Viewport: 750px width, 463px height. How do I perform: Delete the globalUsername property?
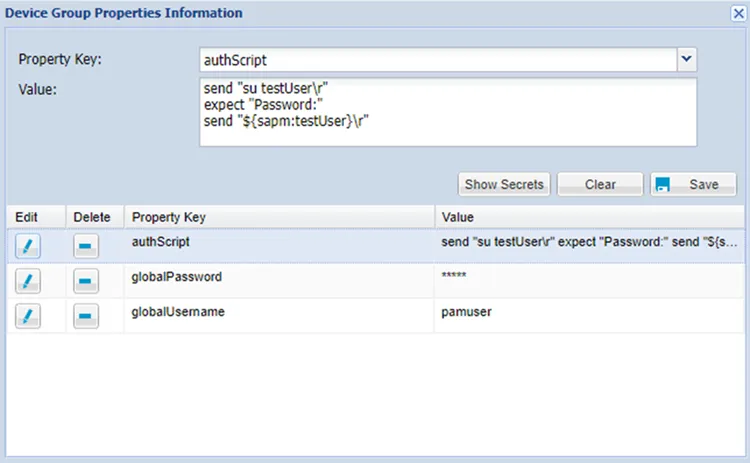[86, 316]
